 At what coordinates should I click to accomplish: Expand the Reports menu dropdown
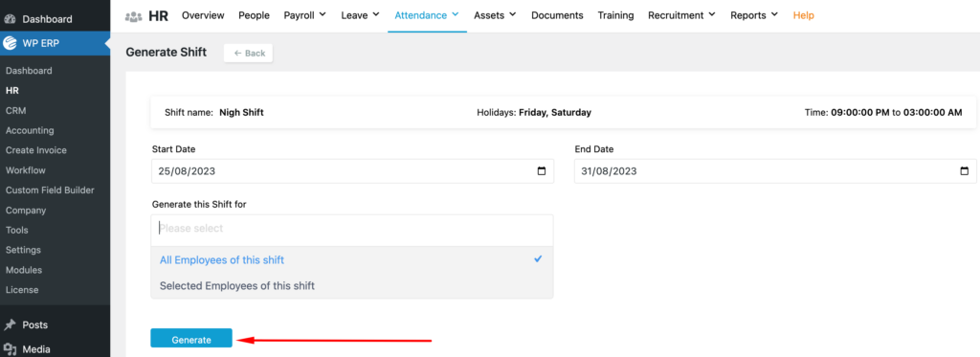774,14
